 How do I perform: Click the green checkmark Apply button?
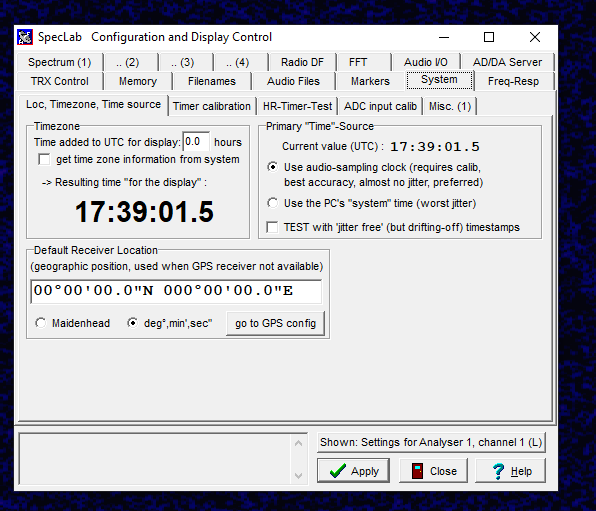click(x=353, y=471)
